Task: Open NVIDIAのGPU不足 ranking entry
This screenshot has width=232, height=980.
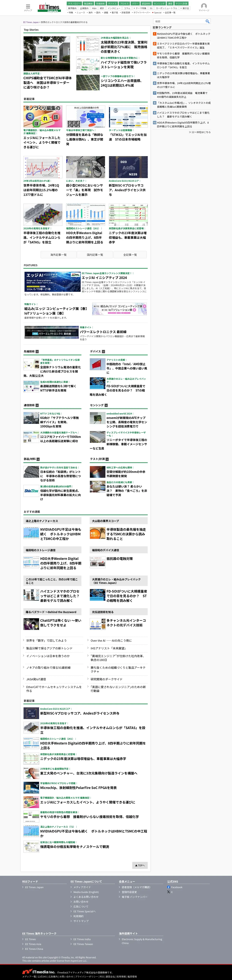Action: click(183, 36)
